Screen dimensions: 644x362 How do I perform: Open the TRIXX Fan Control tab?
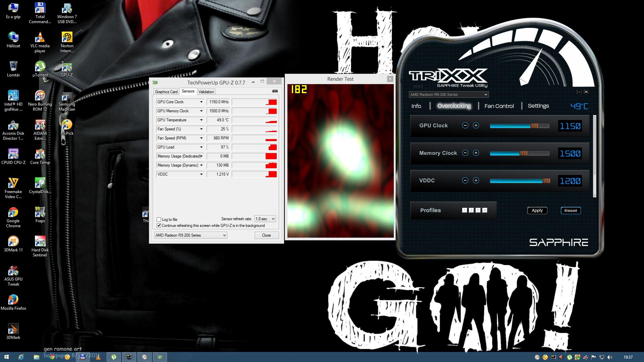[x=499, y=106]
